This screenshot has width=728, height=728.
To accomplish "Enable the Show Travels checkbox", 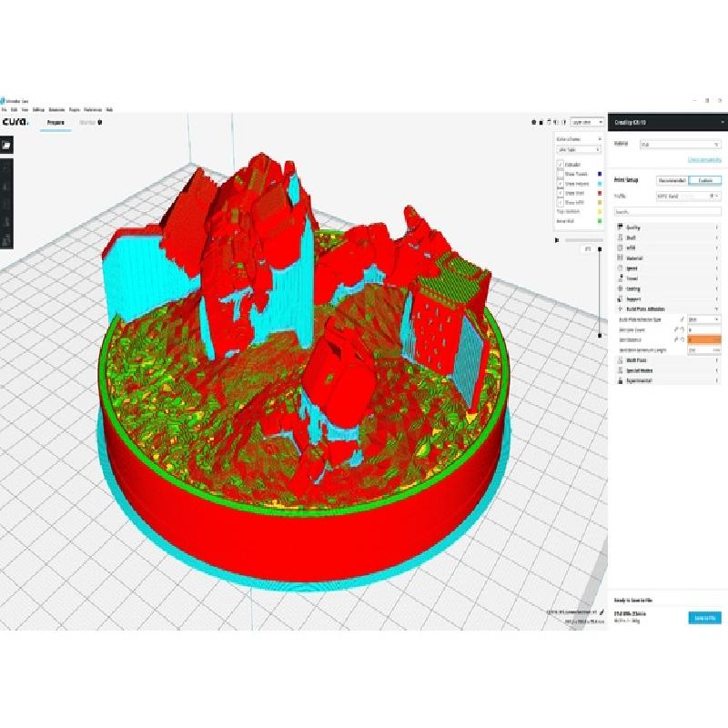I will click(x=560, y=174).
